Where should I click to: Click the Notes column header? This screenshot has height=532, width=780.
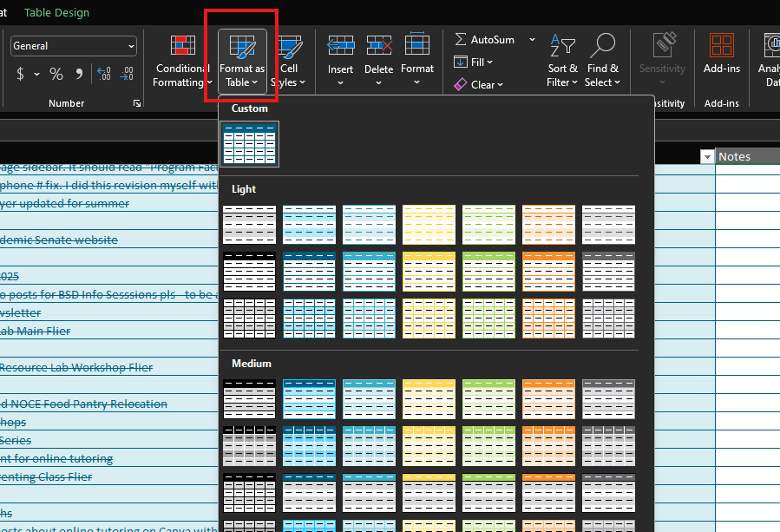point(747,157)
